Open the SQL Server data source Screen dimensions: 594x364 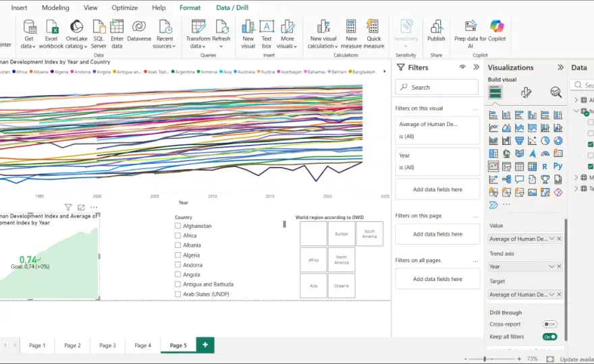tap(99, 34)
